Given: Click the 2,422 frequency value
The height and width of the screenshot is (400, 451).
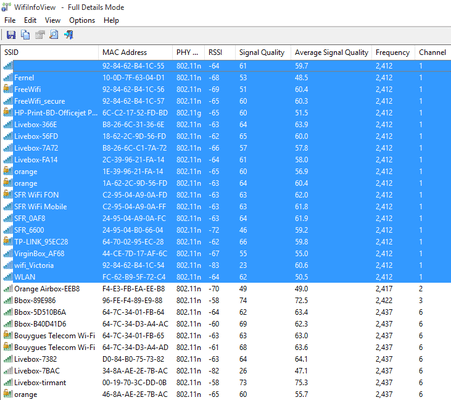Looking at the screenshot, I should (384, 300).
